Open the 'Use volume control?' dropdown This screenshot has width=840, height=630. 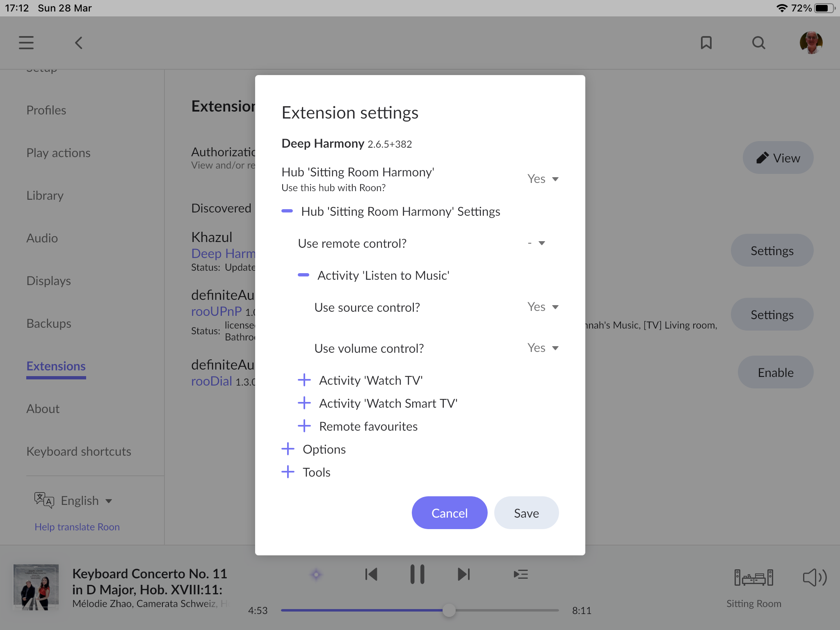pyautogui.click(x=543, y=347)
